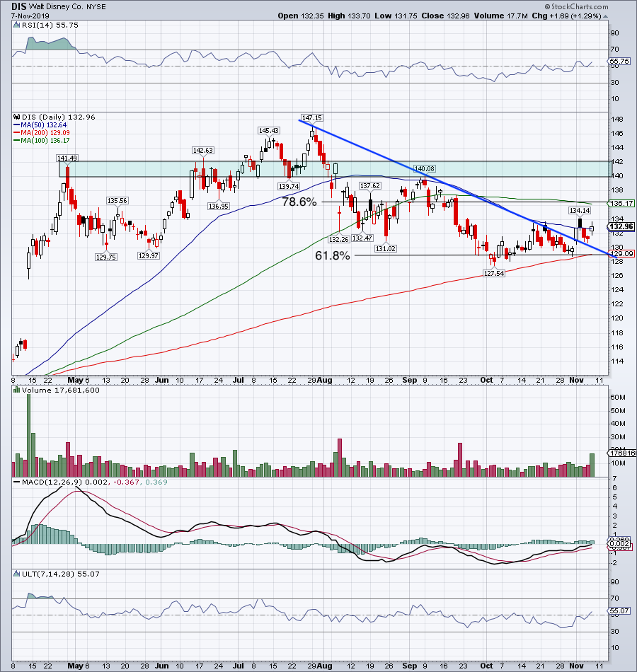Click the 141.49 price label

67,158
